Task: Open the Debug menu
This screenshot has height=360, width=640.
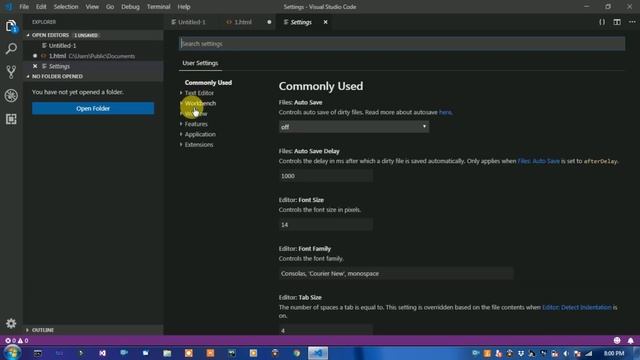Action: 130,7
